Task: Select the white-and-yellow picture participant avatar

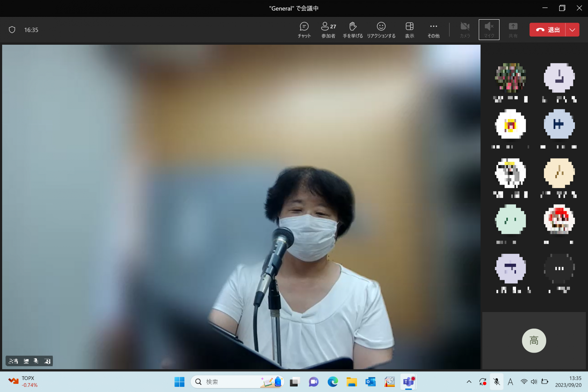Action: pyautogui.click(x=511, y=124)
